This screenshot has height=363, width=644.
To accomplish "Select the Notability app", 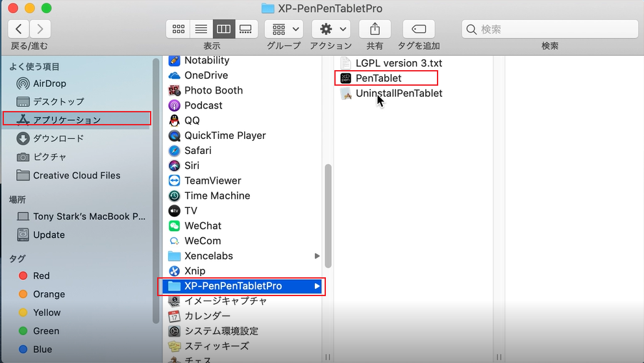I will click(x=242, y=60).
